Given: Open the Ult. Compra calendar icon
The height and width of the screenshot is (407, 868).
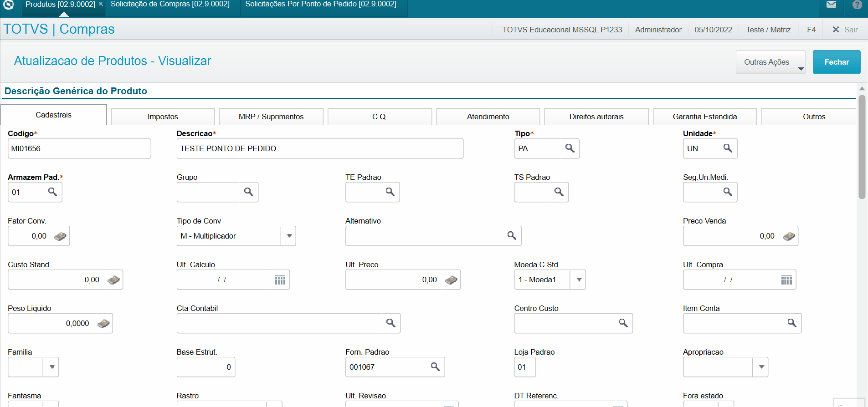Looking at the screenshot, I should pos(786,280).
